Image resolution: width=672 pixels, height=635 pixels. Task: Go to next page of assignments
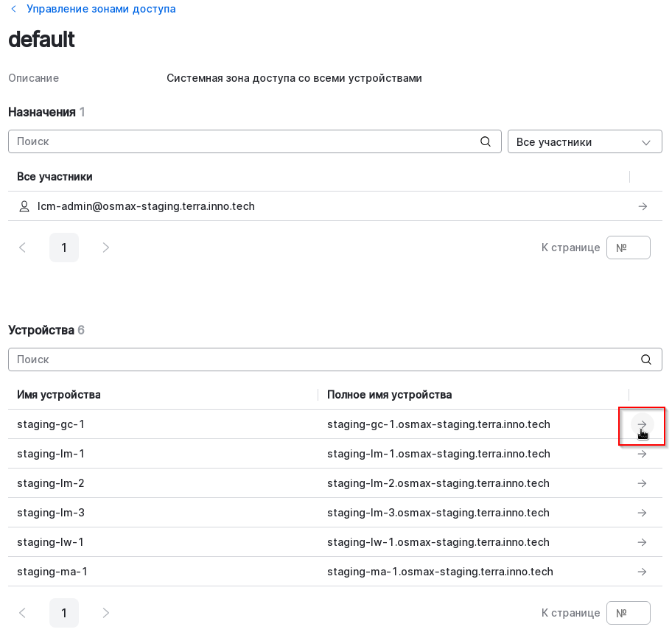(x=105, y=248)
